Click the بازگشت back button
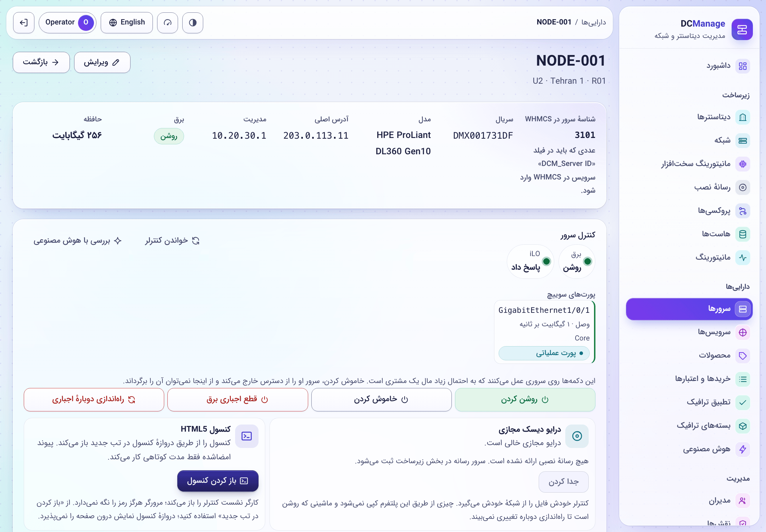This screenshot has height=532, width=766. click(41, 62)
